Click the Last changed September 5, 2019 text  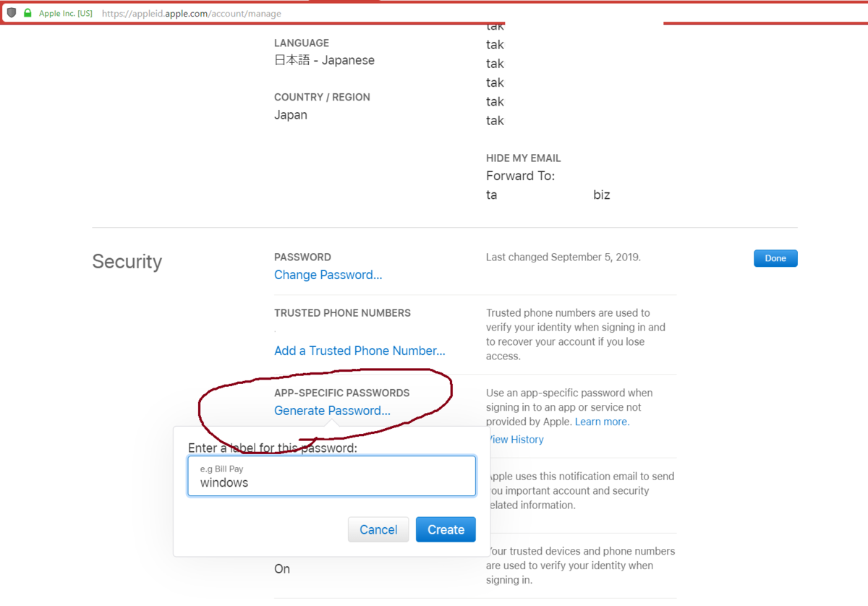(563, 257)
